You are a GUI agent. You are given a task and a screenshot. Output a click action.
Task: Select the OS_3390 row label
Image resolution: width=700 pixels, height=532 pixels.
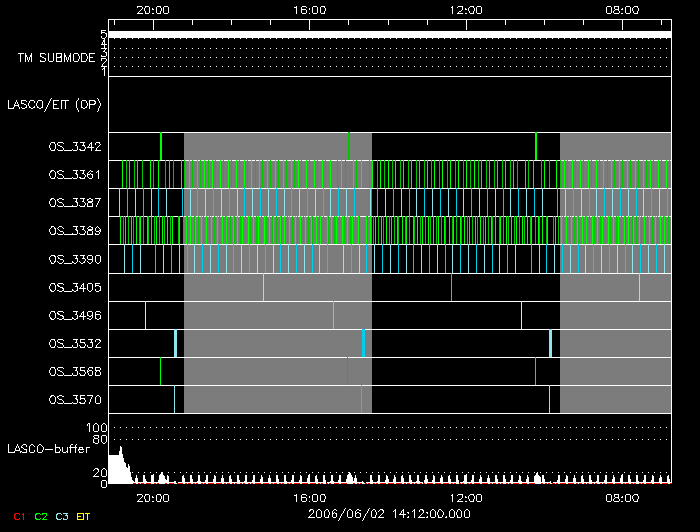pyautogui.click(x=75, y=259)
